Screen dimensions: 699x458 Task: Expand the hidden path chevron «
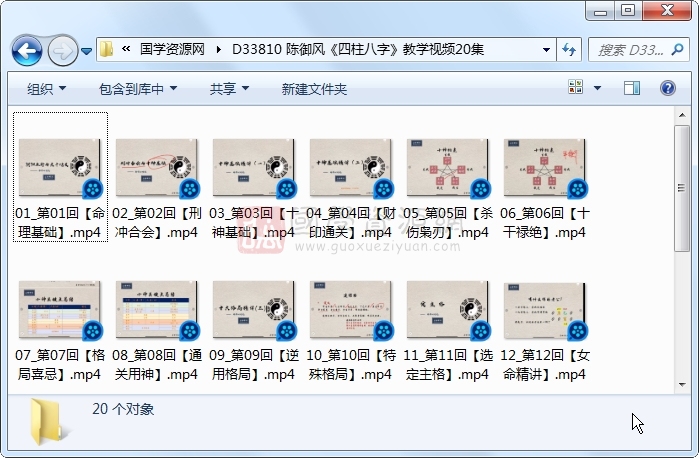pos(126,49)
